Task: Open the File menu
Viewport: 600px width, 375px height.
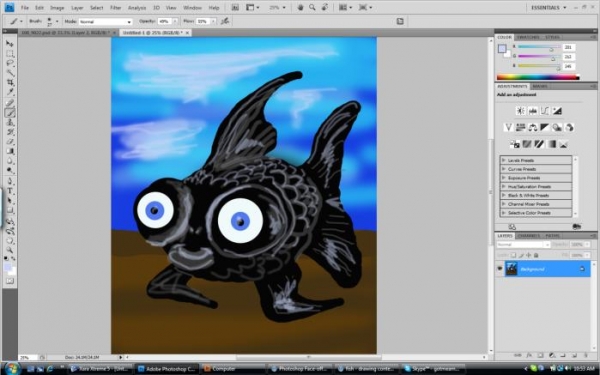Action: coord(24,8)
